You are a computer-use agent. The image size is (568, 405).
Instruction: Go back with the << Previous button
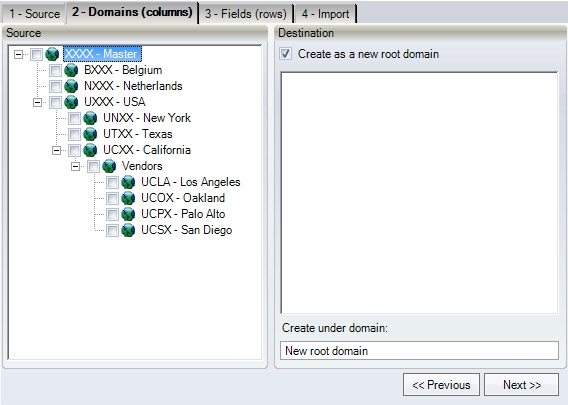tap(441, 385)
